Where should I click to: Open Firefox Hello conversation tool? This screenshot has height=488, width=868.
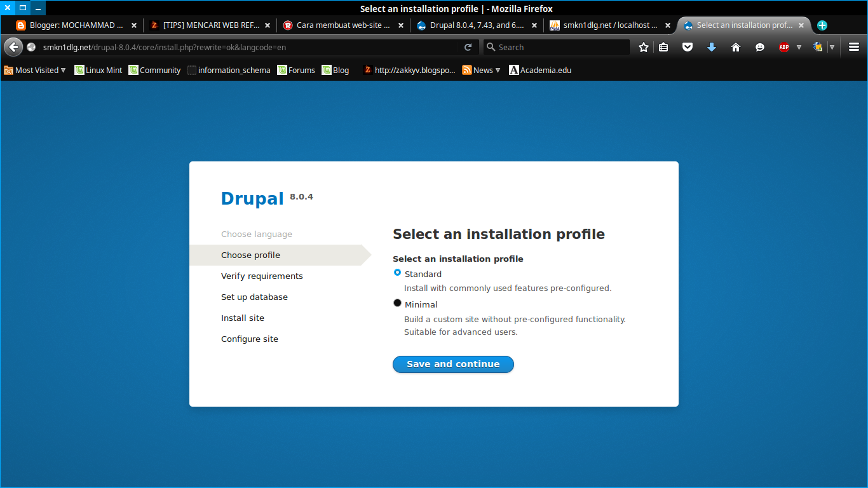pos(760,46)
